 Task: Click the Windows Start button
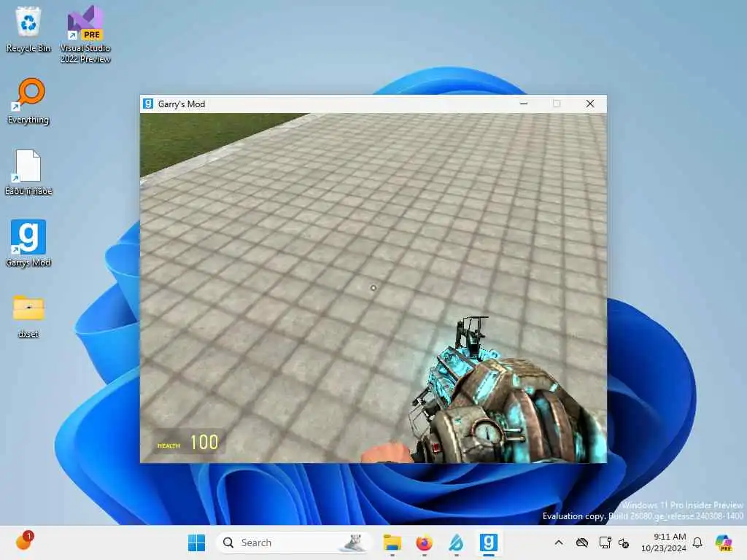click(x=196, y=542)
